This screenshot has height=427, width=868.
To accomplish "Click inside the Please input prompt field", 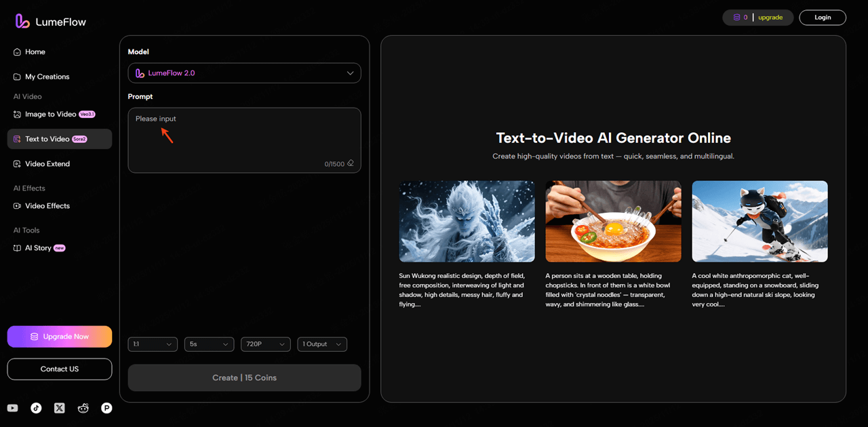I will coord(244,136).
